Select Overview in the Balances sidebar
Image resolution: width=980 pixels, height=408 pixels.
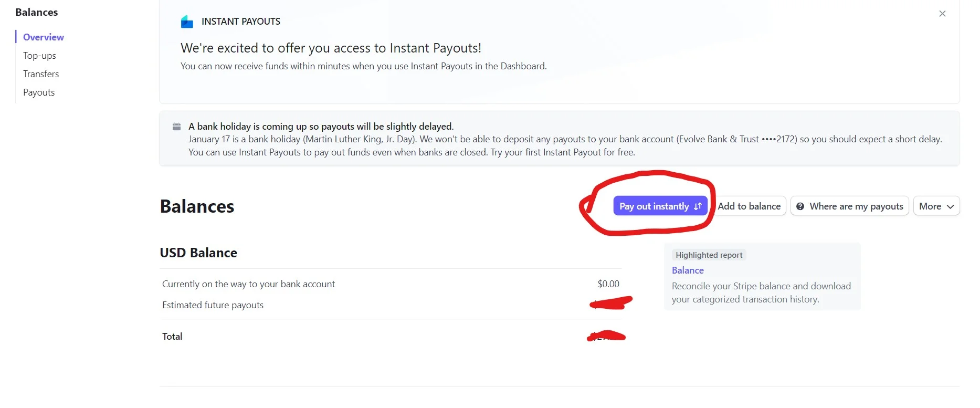44,37
